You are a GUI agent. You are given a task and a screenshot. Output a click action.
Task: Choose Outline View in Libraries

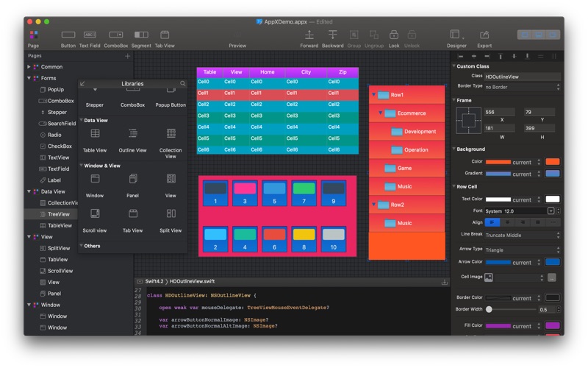133,141
